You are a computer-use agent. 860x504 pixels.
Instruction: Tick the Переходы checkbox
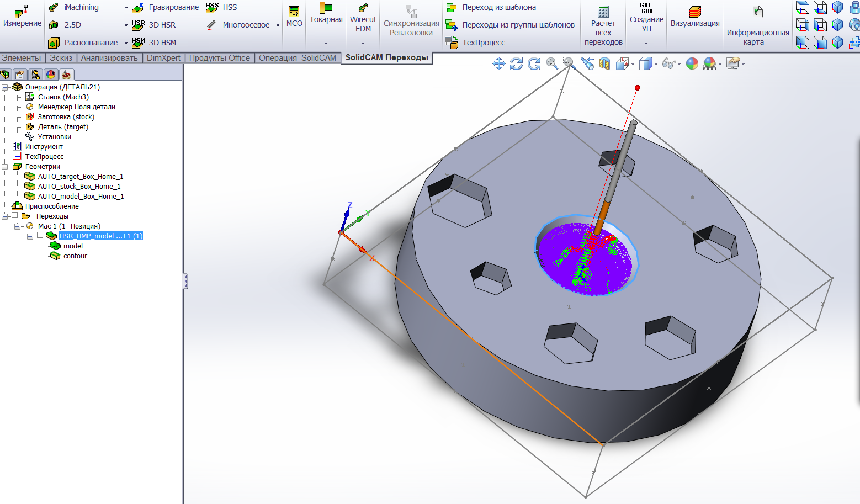click(x=15, y=216)
